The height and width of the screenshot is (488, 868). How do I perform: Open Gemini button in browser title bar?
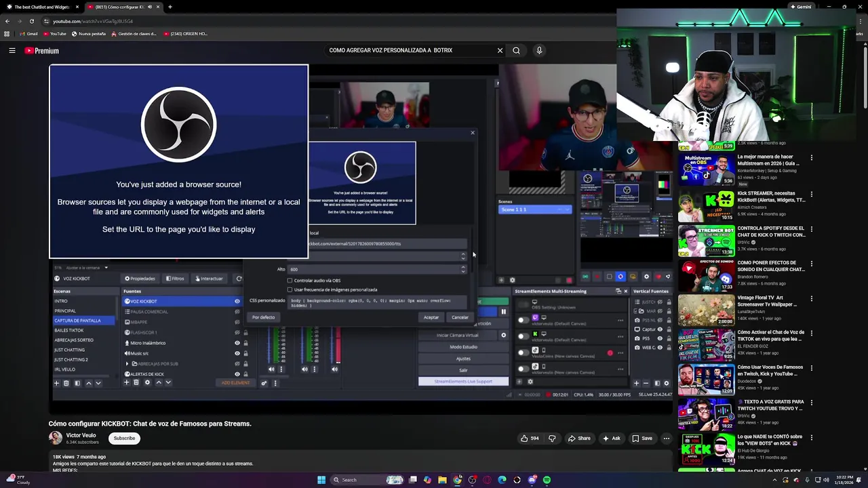click(x=801, y=7)
